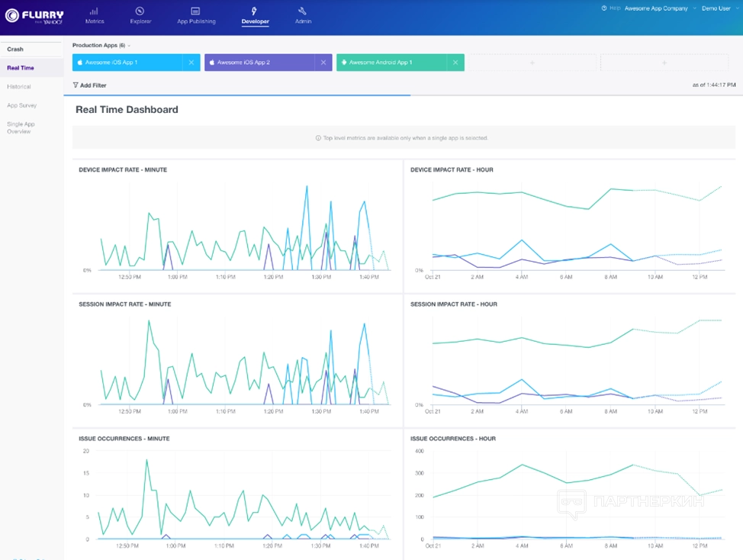Open App Survey in the sidebar
Image resolution: width=743 pixels, height=560 pixels.
click(21, 105)
